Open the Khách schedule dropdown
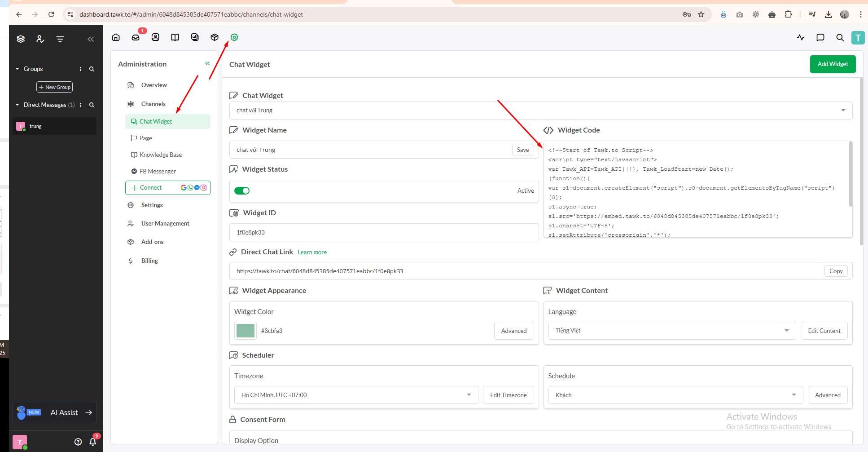This screenshot has width=868, height=452. tap(675, 395)
